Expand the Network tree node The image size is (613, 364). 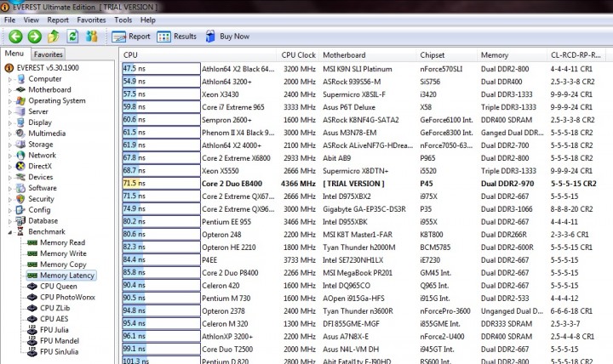click(x=10, y=156)
